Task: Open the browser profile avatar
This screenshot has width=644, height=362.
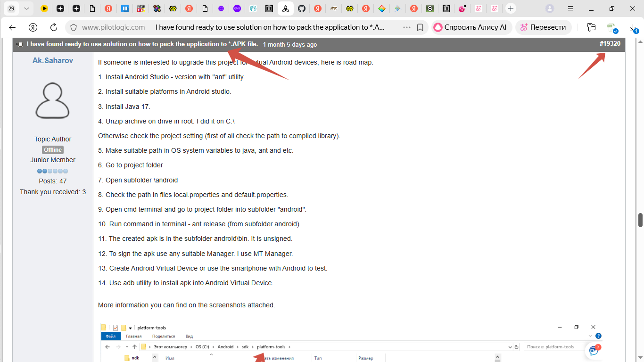Action: [x=550, y=8]
